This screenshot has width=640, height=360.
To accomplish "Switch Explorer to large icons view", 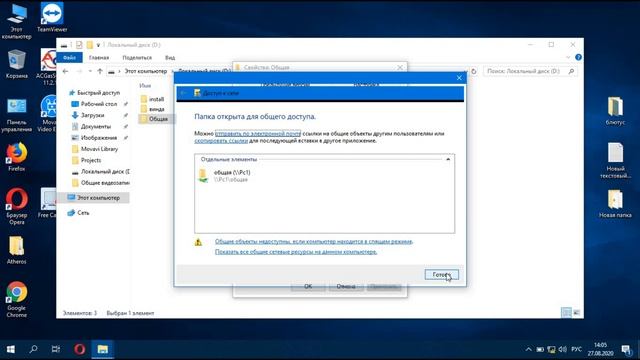I will point(576,313).
